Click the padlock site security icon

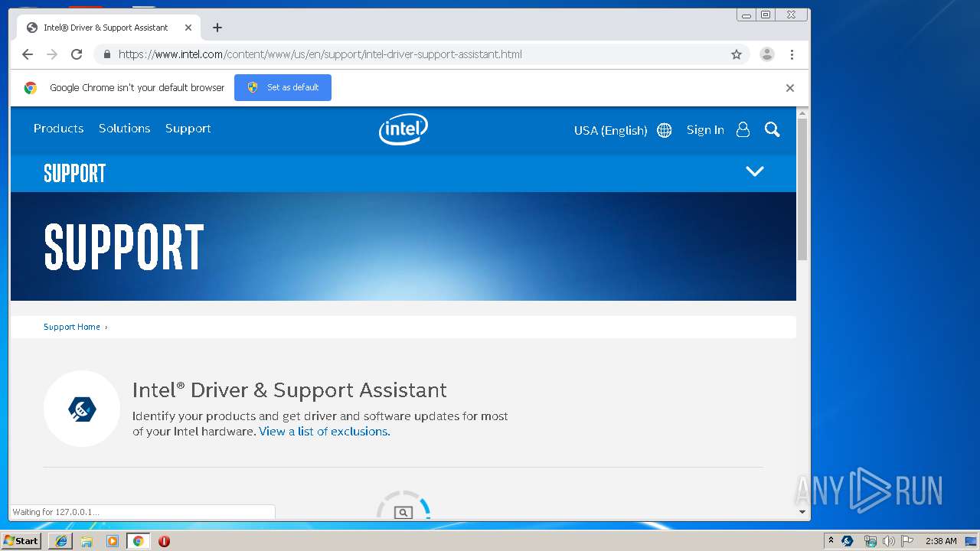coord(106,54)
